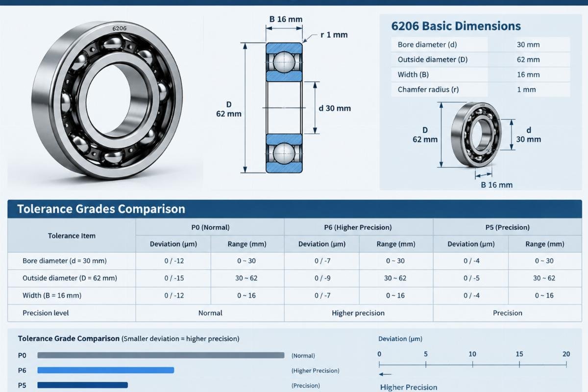Click the '0 / -9' deviation cell
The width and height of the screenshot is (588, 392).
click(x=322, y=278)
